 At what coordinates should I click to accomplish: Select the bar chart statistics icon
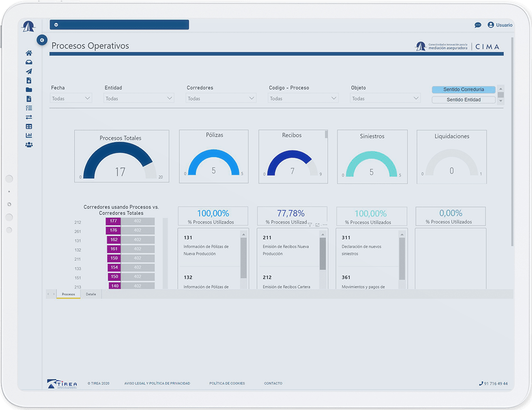tap(29, 135)
